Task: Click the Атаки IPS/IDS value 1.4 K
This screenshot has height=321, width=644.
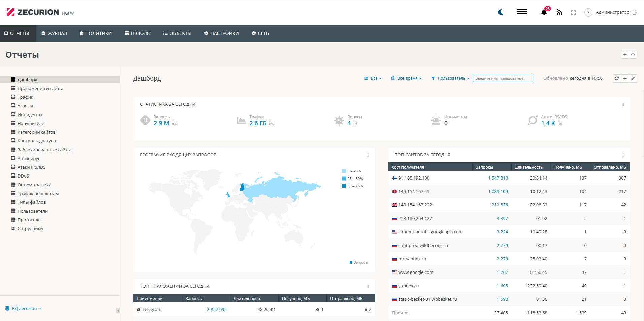Action: coord(548,123)
